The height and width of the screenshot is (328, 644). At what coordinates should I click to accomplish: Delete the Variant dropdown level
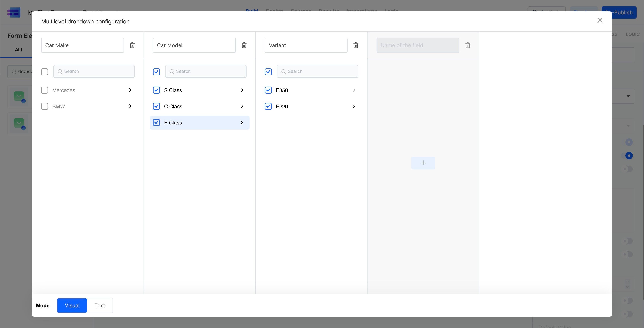click(x=356, y=45)
